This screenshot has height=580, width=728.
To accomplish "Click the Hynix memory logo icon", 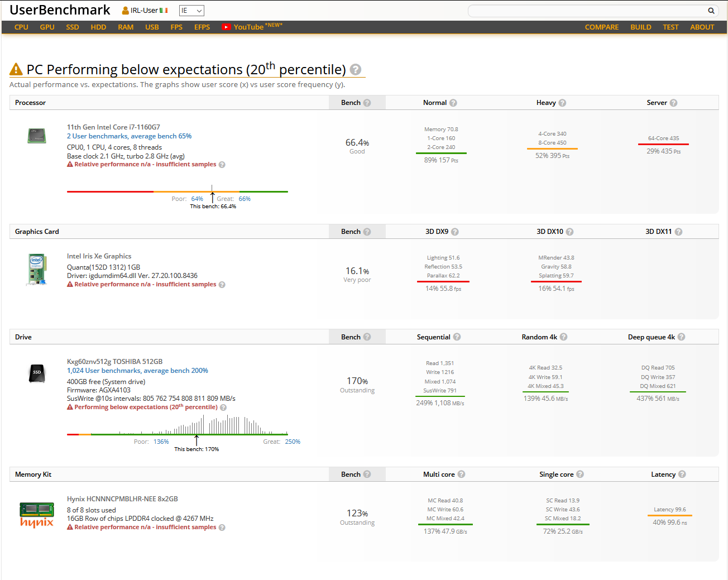I will [x=37, y=515].
